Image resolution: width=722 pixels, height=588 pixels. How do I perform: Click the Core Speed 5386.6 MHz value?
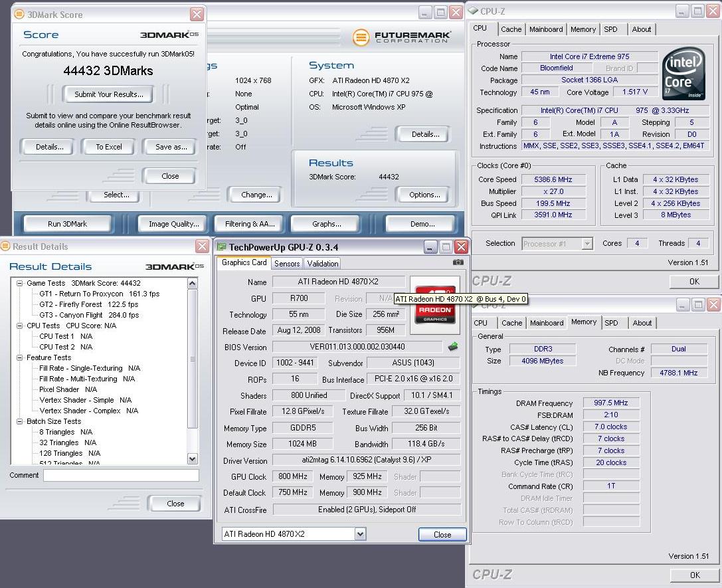tap(553, 179)
